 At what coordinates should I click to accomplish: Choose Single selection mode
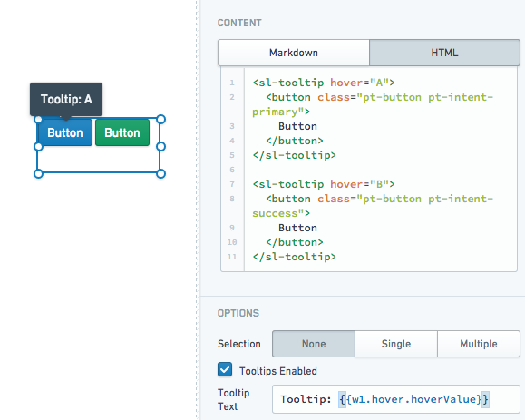[x=396, y=344]
